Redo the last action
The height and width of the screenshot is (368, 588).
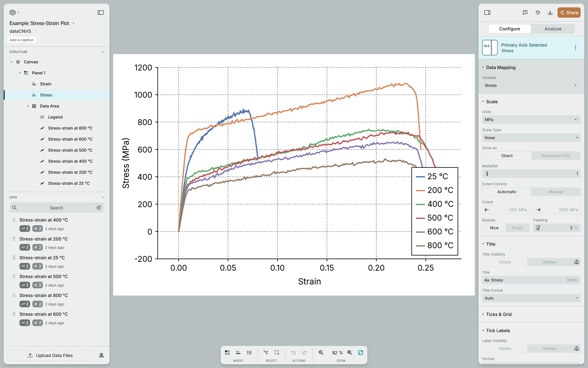[x=304, y=352]
